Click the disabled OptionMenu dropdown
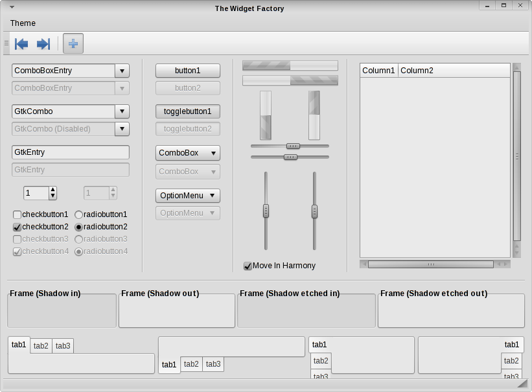The width and height of the screenshot is (532, 392). (x=188, y=213)
